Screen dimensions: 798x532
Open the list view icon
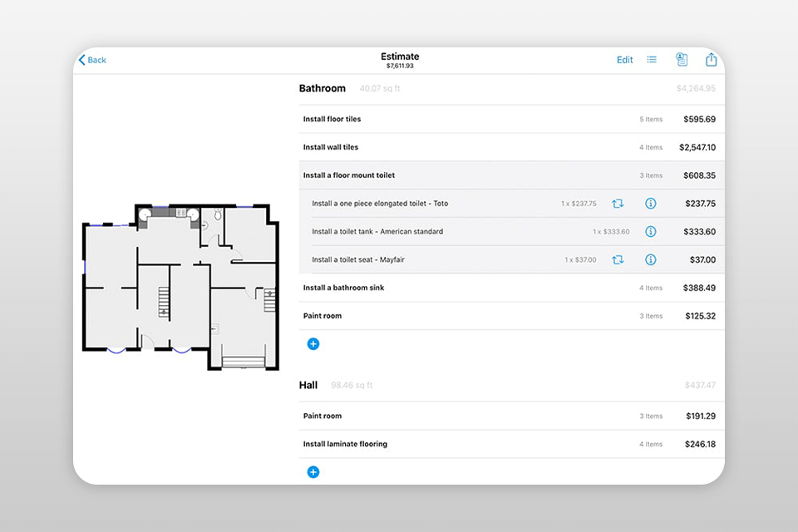[652, 60]
